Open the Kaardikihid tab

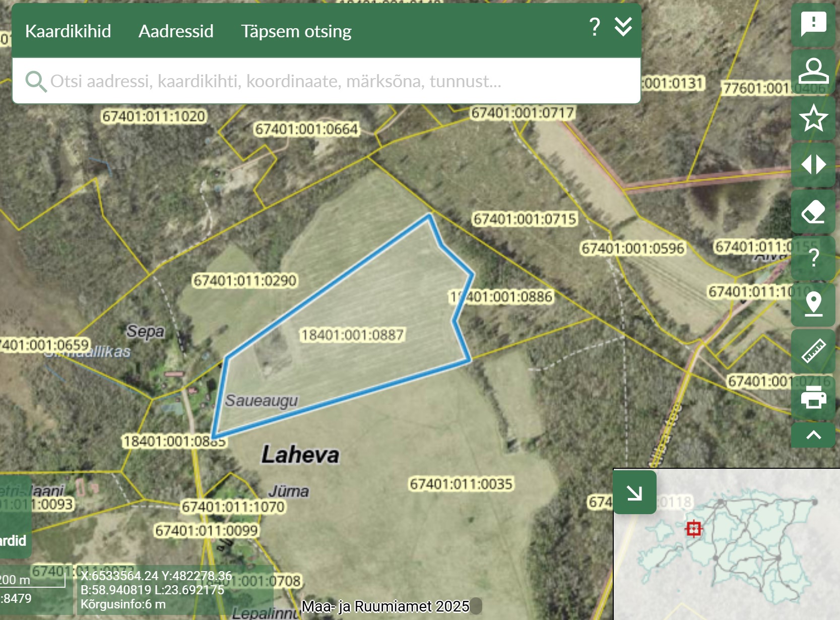coord(68,31)
